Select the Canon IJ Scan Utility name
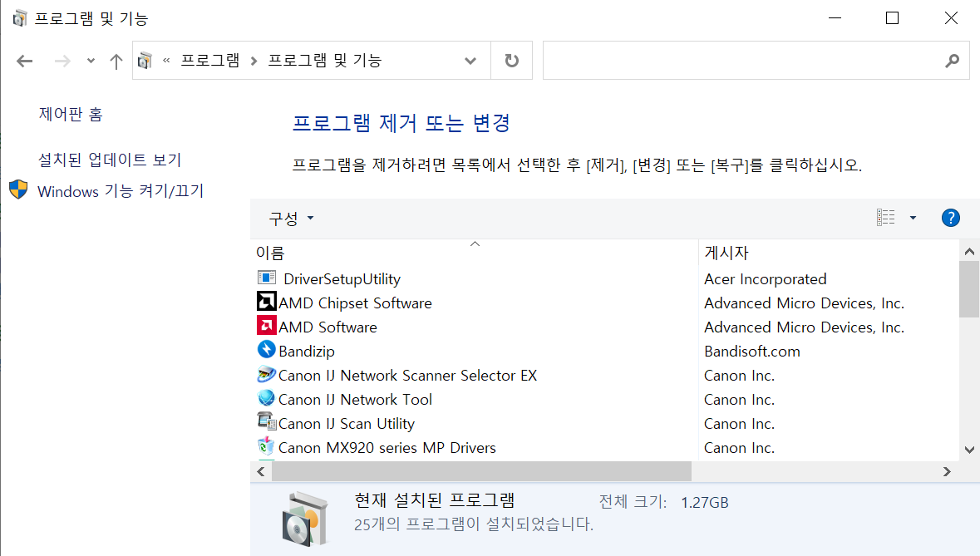Image resolution: width=980 pixels, height=556 pixels. pos(347,424)
